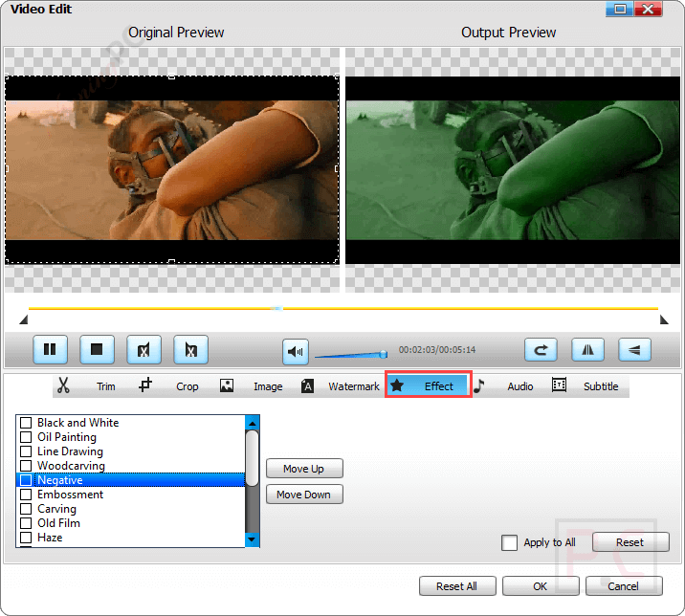Set trim start point marker button

(x=144, y=349)
